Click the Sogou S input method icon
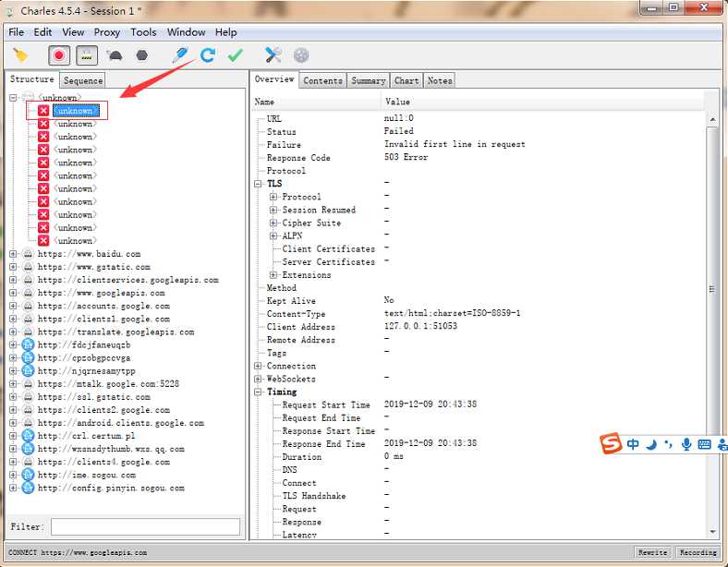This screenshot has height=567, width=728. coord(611,443)
